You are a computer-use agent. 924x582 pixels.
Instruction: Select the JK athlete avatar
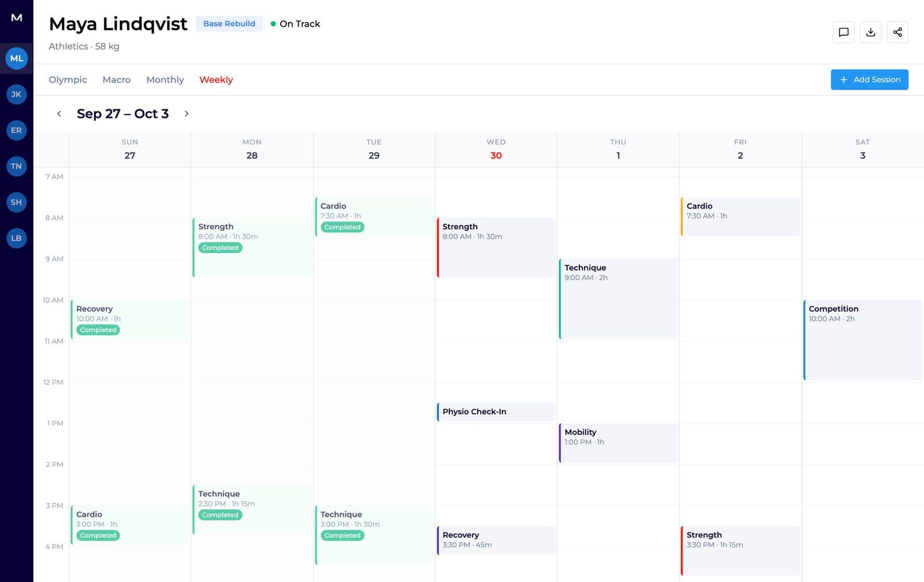17,94
